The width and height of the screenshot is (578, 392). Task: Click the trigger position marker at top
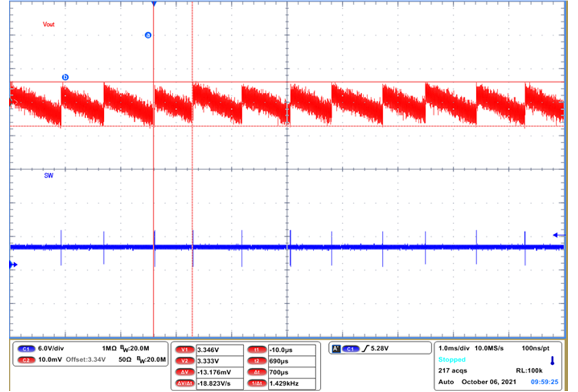pyautogui.click(x=154, y=4)
